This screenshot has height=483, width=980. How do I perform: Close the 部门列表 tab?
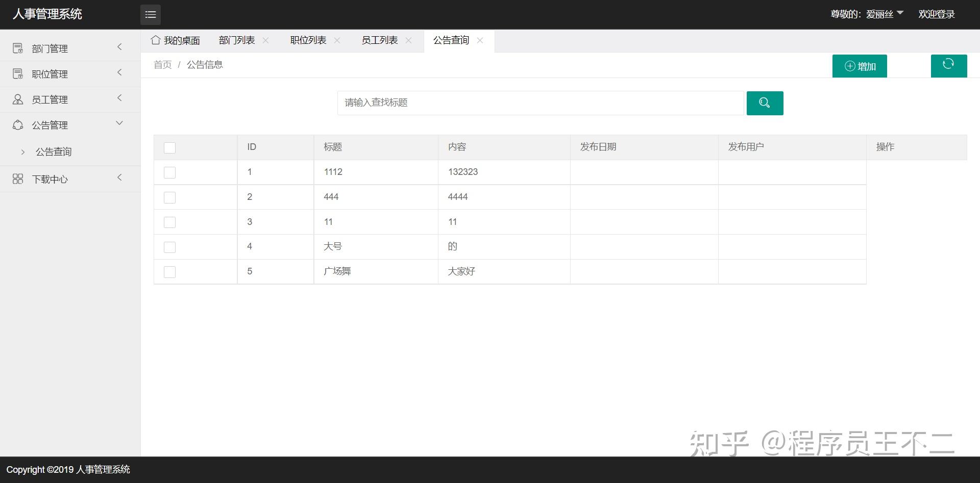[265, 40]
